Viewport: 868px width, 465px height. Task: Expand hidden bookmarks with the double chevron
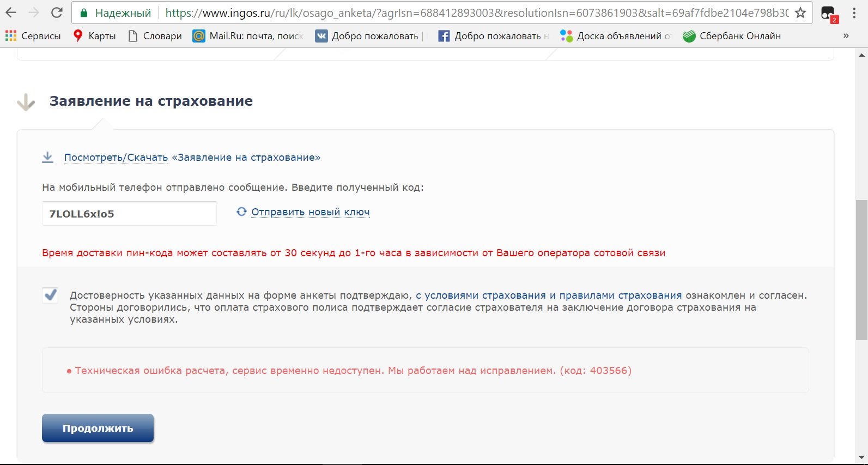click(846, 36)
